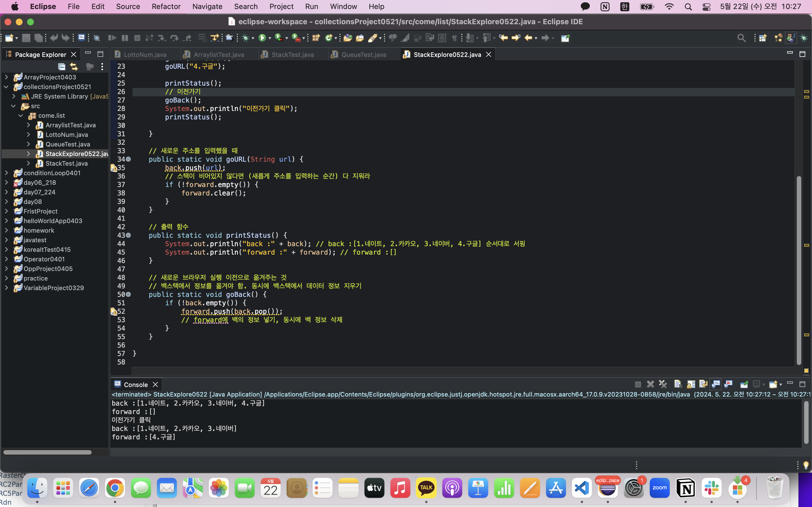Click the green Run button in toolbar
The height and width of the screenshot is (507, 812).
pyautogui.click(x=262, y=38)
